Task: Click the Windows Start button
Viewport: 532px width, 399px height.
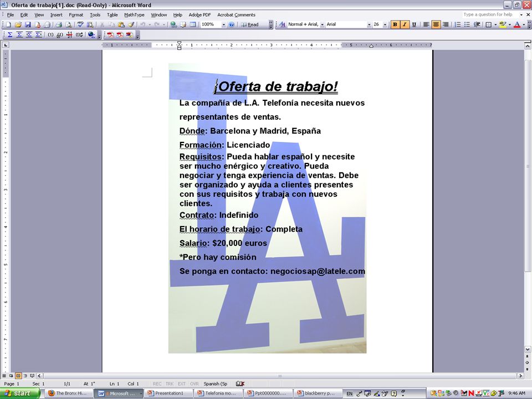Action: click(20, 393)
